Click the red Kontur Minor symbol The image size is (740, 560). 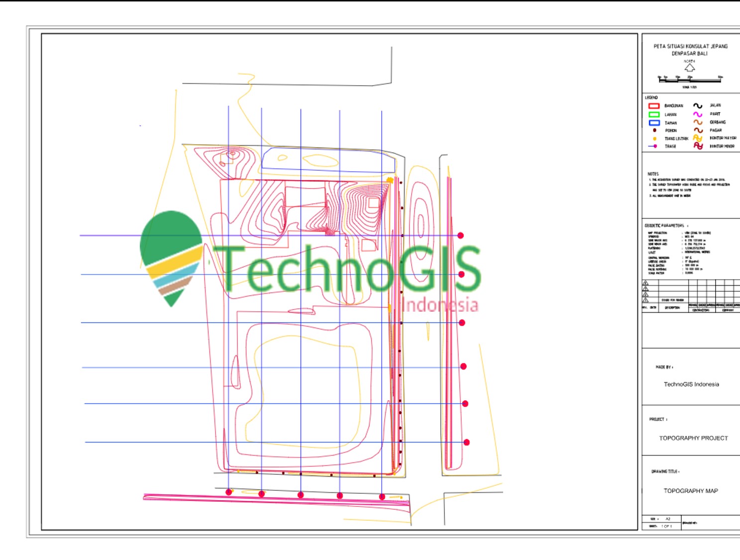click(698, 146)
